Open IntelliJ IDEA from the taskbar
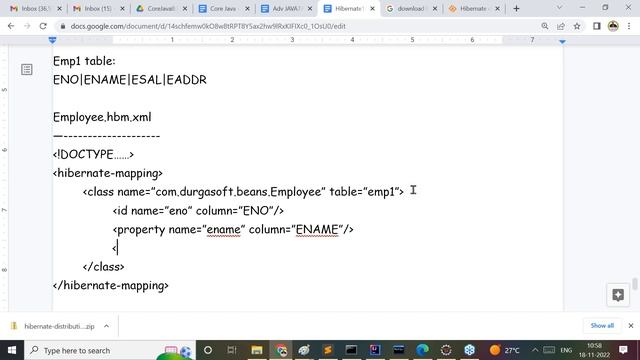The height and width of the screenshot is (360, 640). tap(375, 350)
